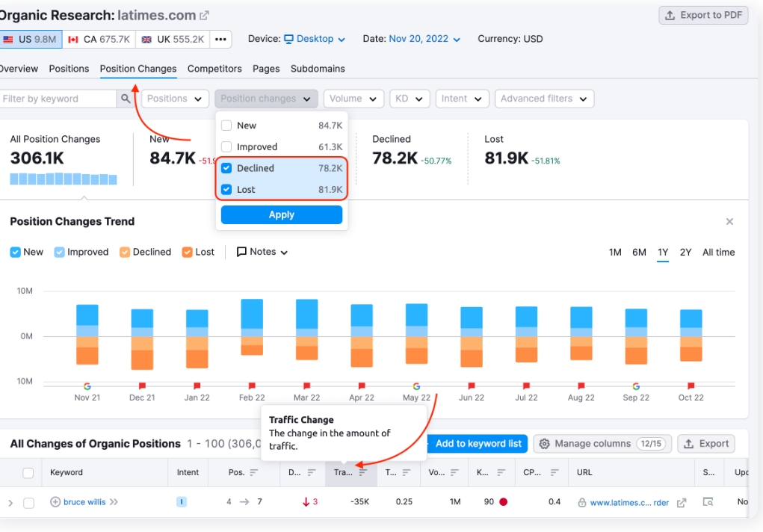Select the 6M time range
This screenshot has height=532, width=763.
tap(639, 253)
